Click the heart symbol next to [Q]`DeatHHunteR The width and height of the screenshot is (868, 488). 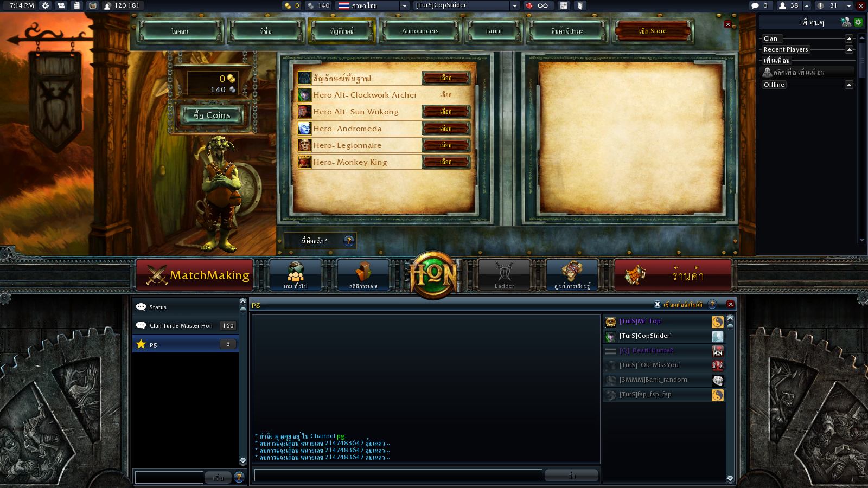(718, 351)
